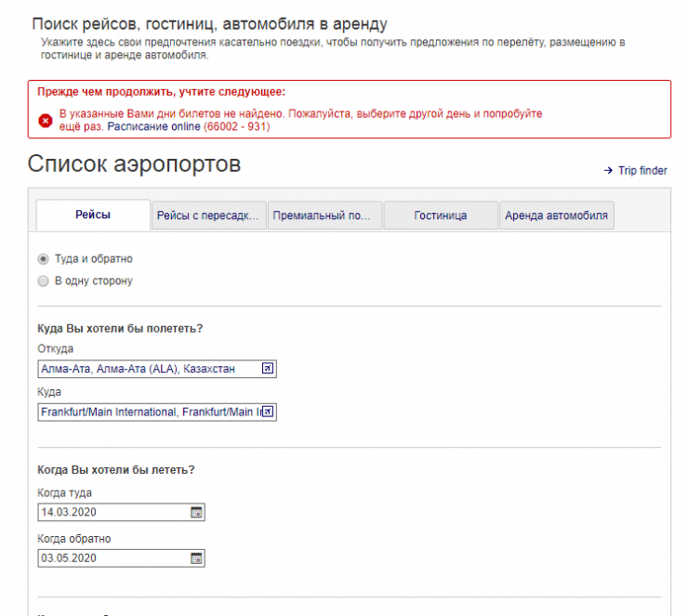Click the Список аэропортов heading
Viewport: 688px width, 616px height.
(134, 164)
